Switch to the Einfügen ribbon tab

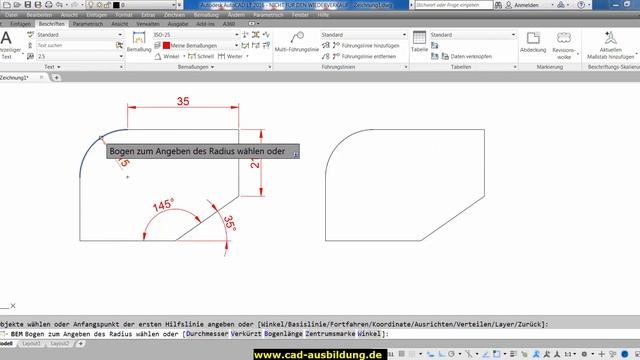tap(20, 24)
